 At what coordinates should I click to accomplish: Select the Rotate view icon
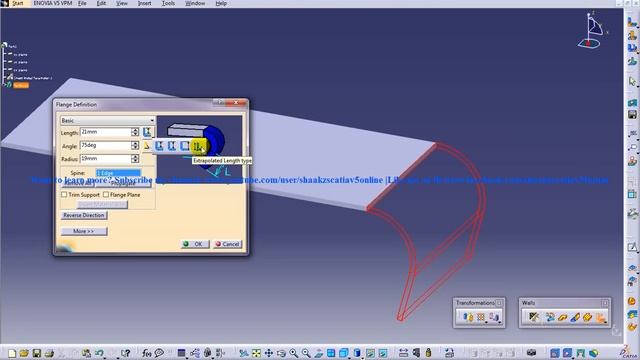click(x=281, y=353)
